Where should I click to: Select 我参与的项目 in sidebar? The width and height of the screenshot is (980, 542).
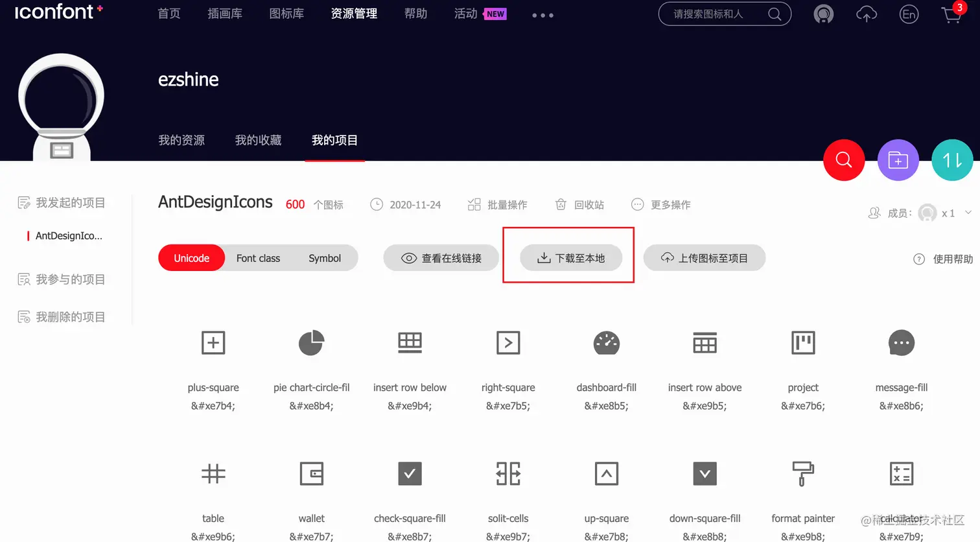tap(62, 279)
